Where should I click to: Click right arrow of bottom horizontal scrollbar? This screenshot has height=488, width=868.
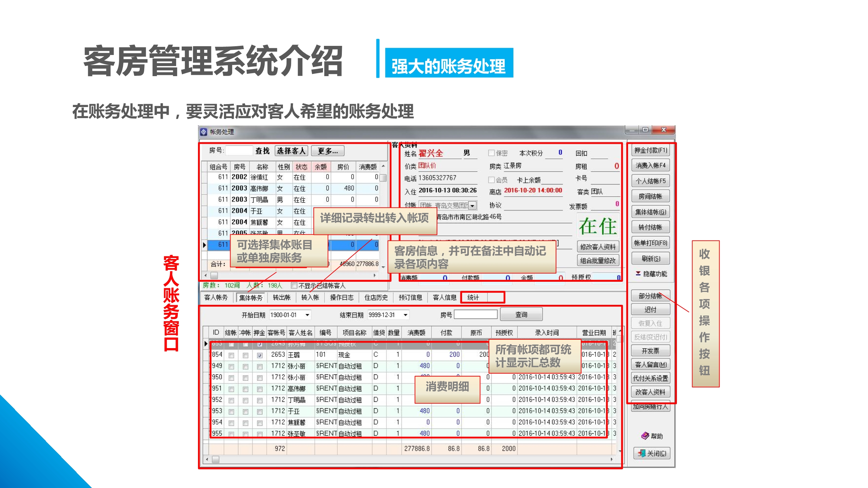click(611, 459)
